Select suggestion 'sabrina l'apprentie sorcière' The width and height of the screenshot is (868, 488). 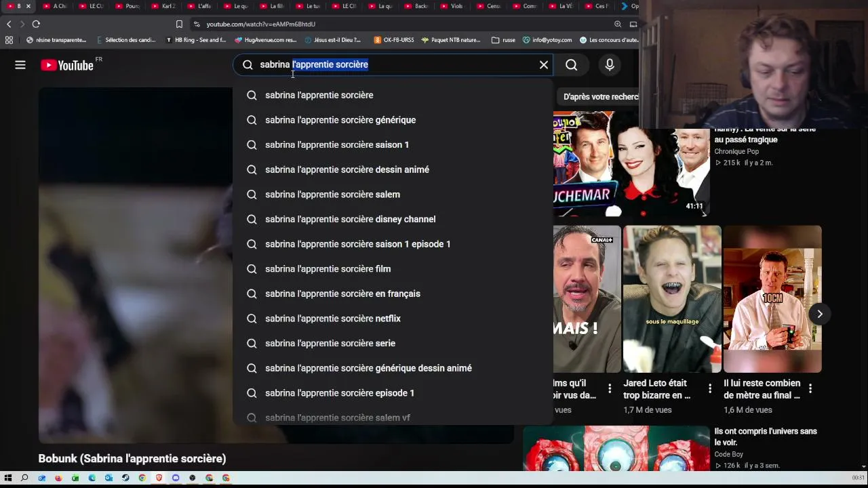393,95
